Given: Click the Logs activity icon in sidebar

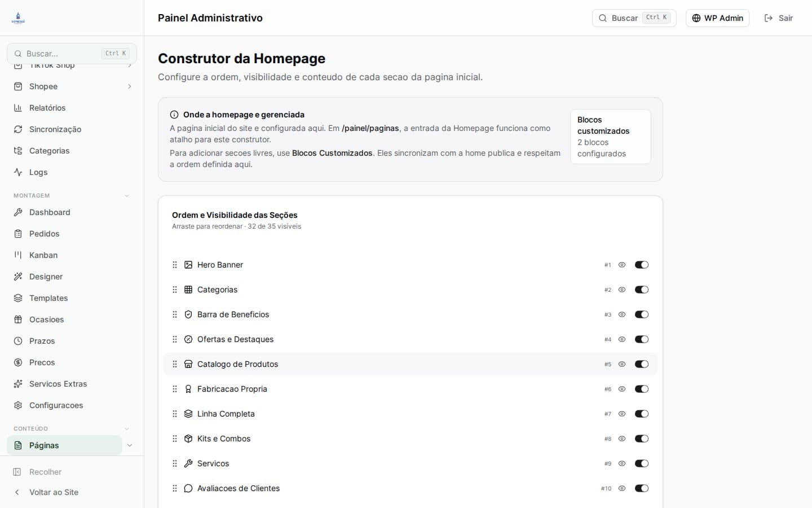Looking at the screenshot, I should (x=17, y=172).
